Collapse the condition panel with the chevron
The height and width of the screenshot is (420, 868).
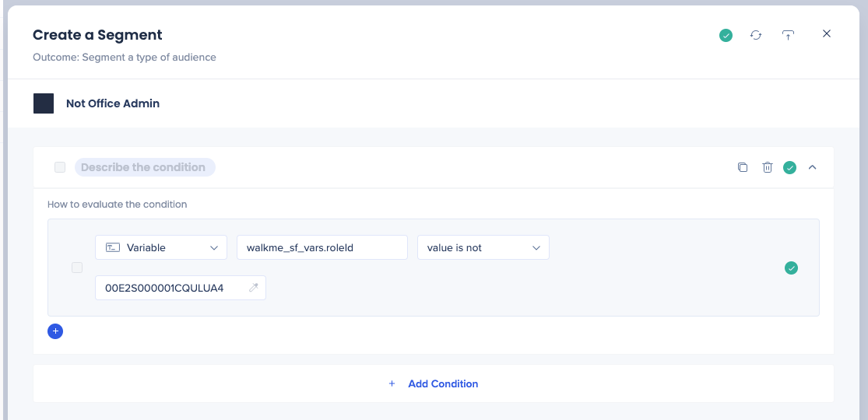tap(812, 167)
